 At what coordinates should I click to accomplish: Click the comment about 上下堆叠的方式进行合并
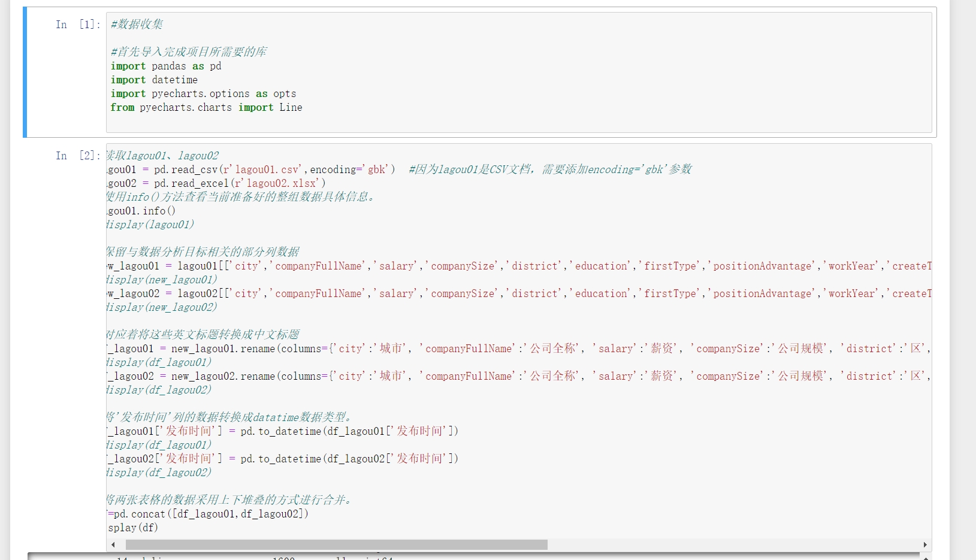click(x=229, y=500)
